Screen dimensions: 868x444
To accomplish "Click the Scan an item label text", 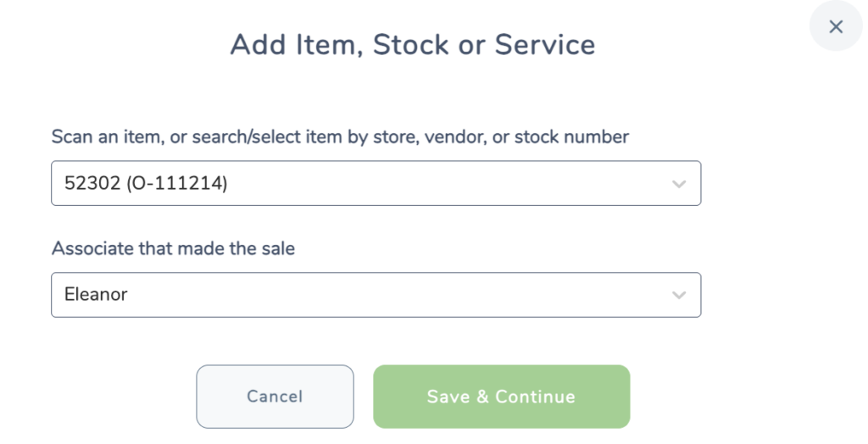I will (340, 136).
